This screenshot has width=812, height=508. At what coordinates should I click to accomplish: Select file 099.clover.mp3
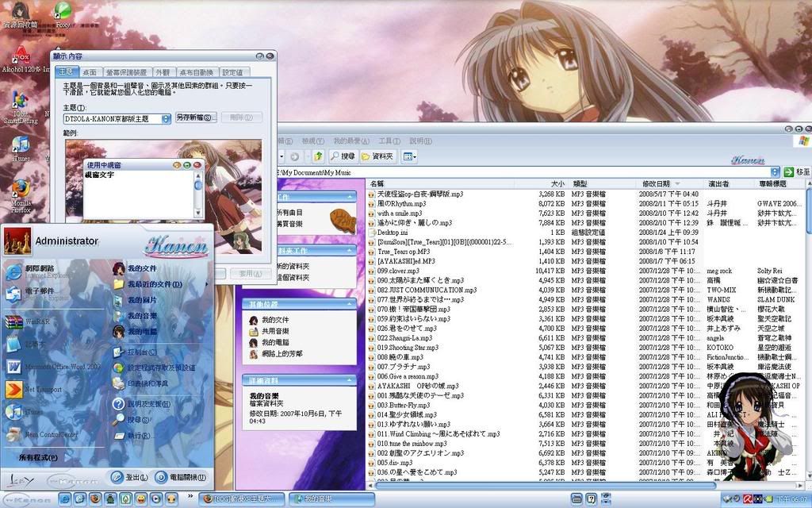[398, 271]
